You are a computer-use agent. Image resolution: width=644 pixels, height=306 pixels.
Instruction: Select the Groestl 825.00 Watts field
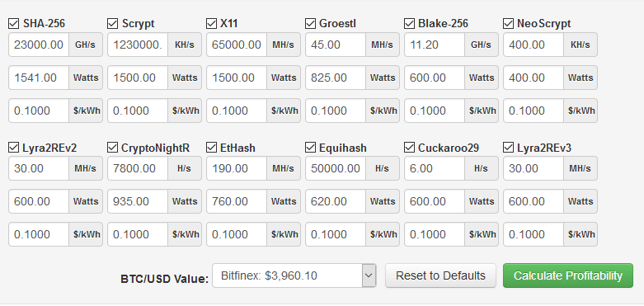pyautogui.click(x=336, y=78)
